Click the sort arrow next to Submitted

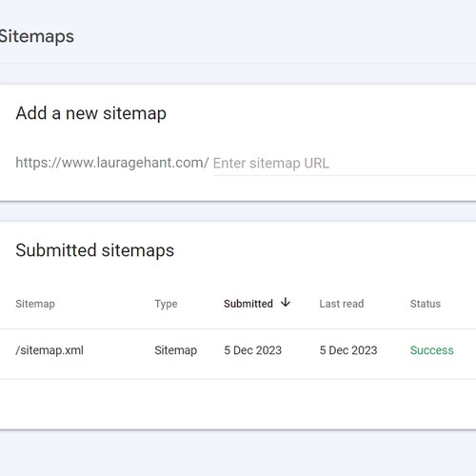point(286,302)
